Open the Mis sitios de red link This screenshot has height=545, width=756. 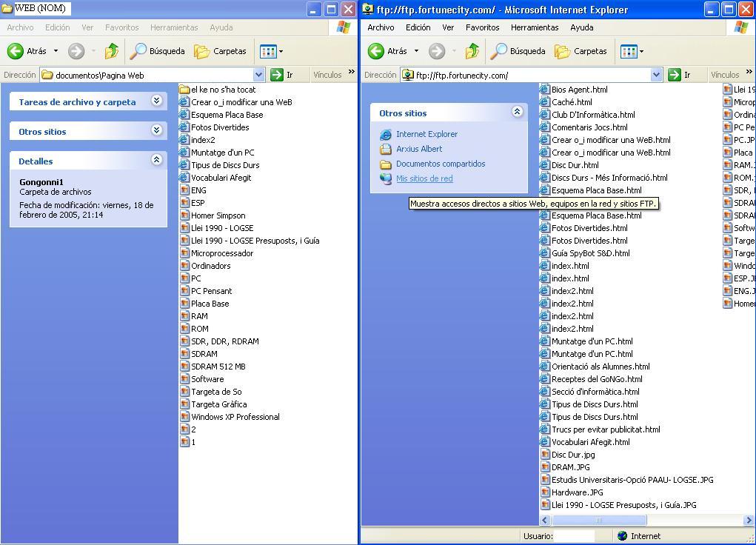pos(424,178)
